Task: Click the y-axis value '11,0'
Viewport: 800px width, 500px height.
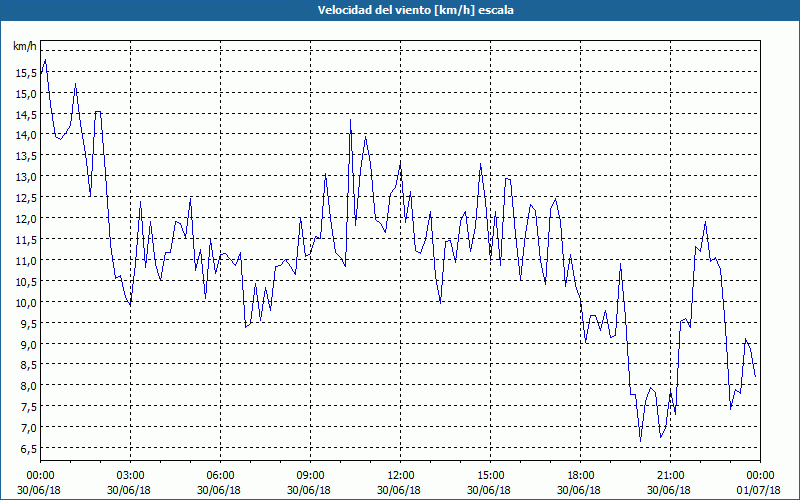Action: (x=26, y=261)
